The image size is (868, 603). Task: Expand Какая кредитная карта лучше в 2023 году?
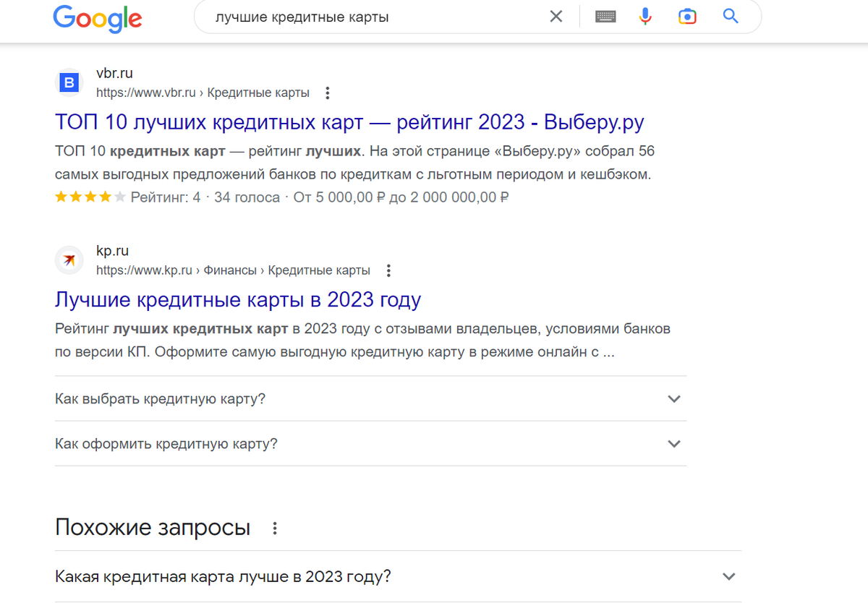pos(398,577)
